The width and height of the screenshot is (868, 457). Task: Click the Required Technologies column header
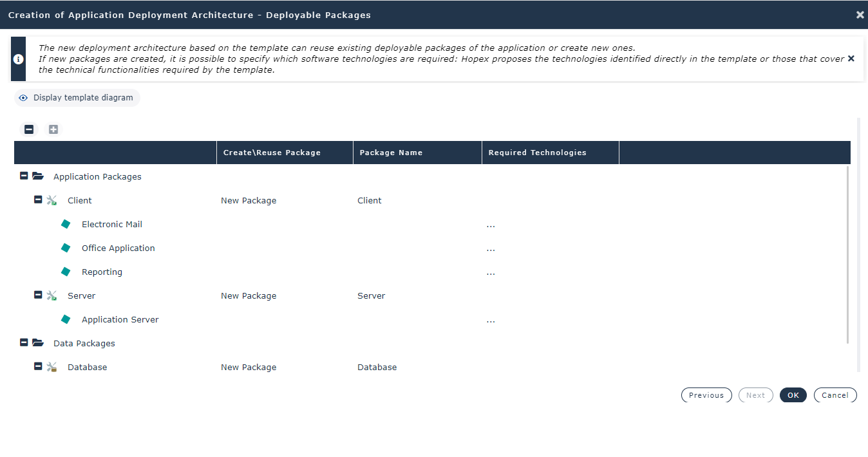(x=537, y=153)
